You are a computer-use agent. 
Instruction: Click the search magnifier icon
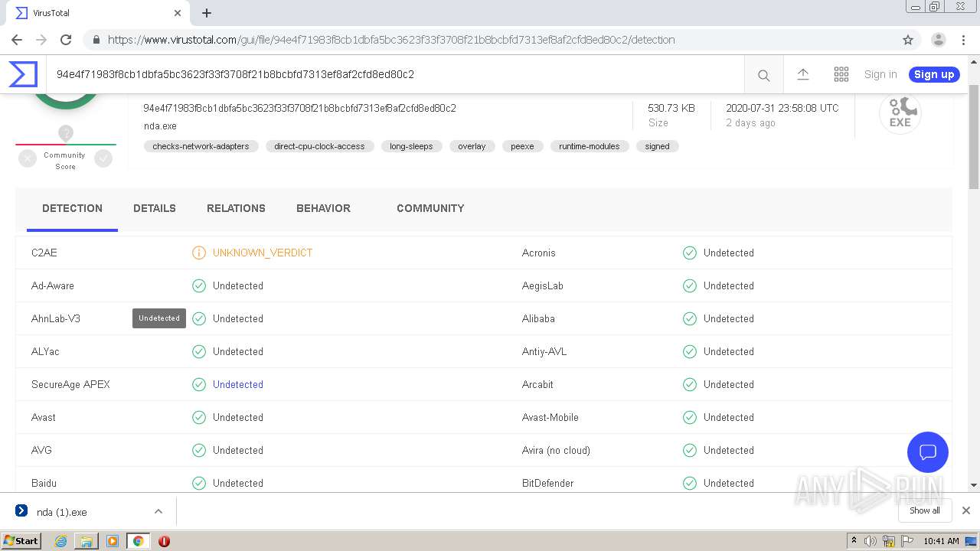763,75
